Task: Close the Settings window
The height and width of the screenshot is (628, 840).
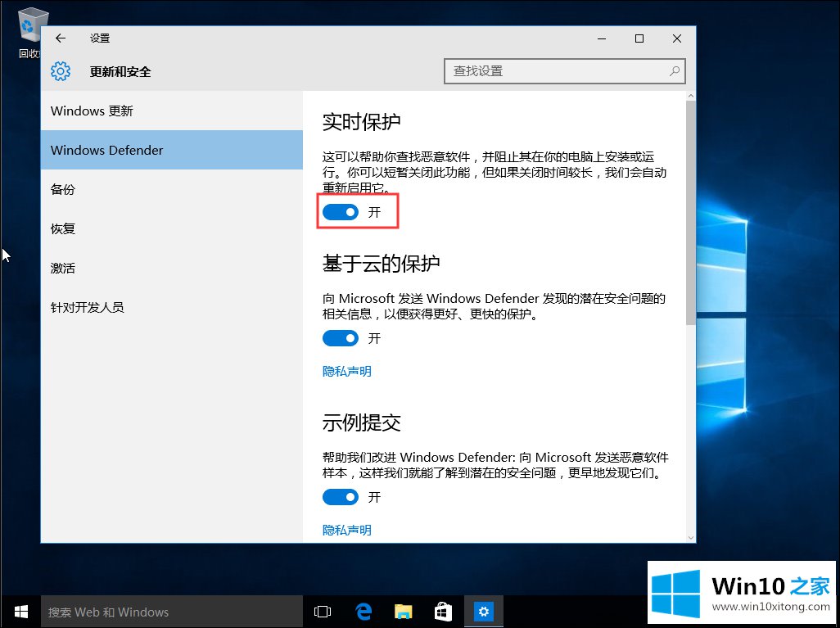Action: tap(676, 38)
